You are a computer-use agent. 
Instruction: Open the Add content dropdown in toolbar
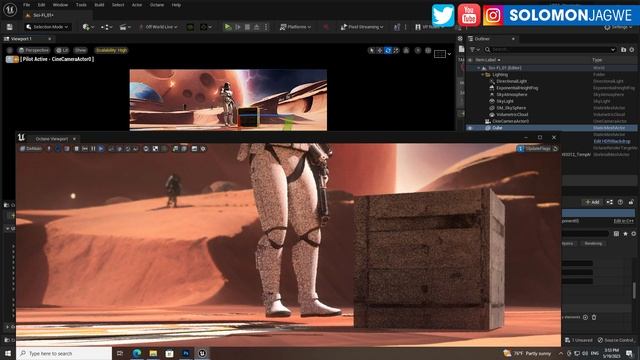(x=88, y=27)
